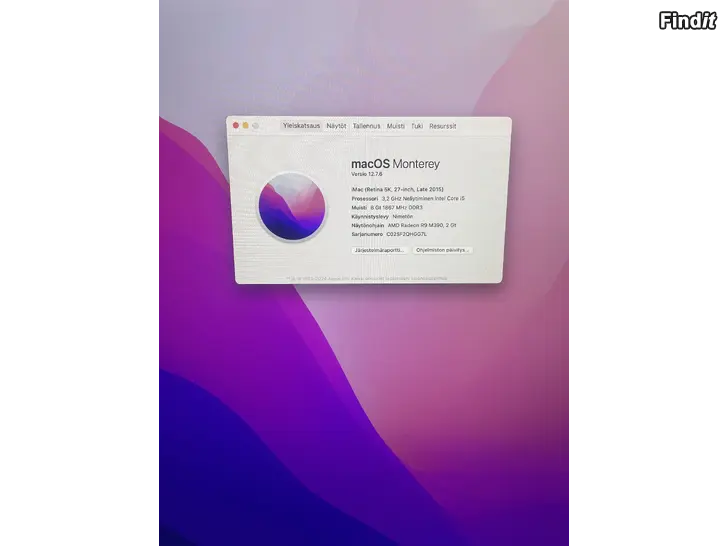Viewport: 728px width, 546px height.
Task: Click the macOS Monterey circular logo
Action: [290, 206]
